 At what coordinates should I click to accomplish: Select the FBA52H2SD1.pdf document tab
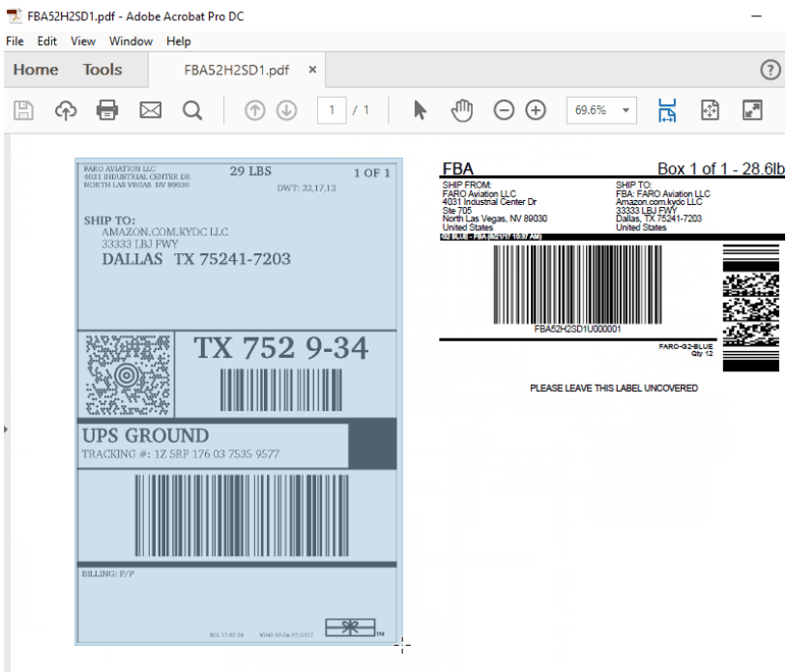(x=237, y=70)
